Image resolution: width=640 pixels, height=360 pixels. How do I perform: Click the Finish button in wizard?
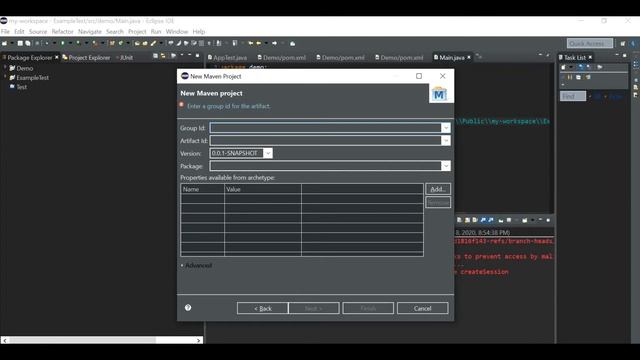point(368,308)
